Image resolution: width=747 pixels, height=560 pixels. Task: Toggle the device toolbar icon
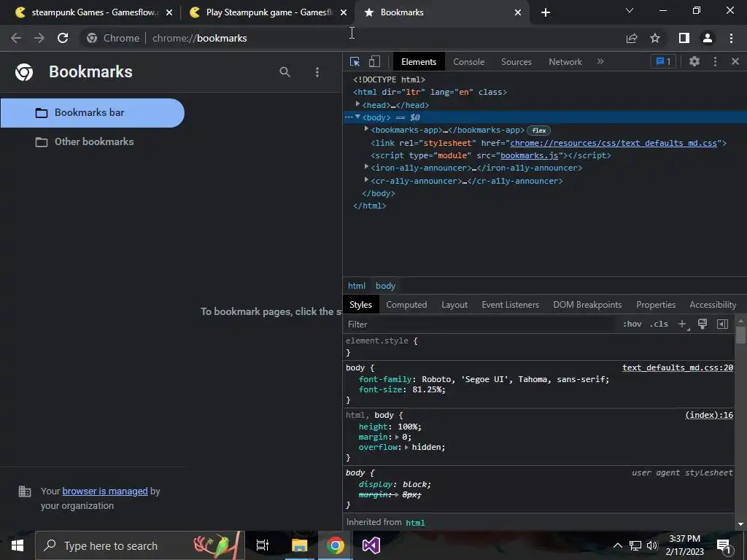tap(374, 61)
